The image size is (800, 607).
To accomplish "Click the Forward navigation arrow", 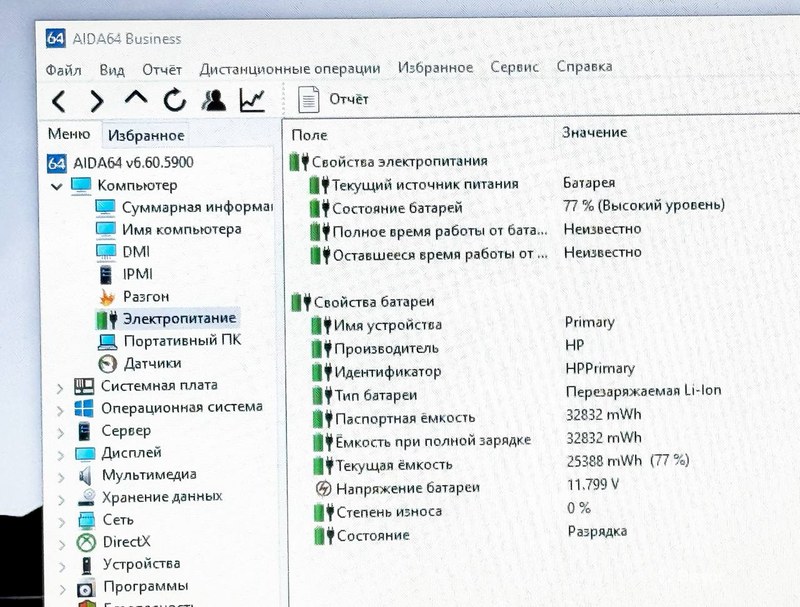I will click(96, 100).
